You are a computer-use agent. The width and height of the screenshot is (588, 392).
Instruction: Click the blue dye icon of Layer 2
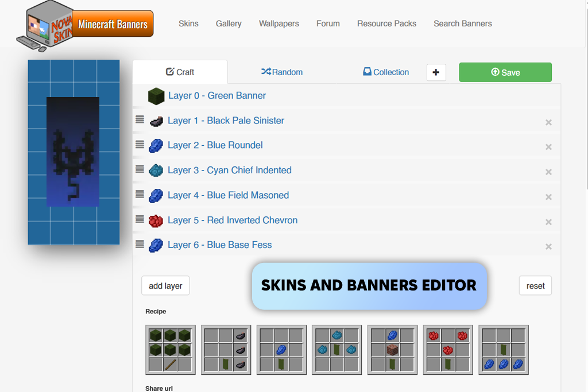point(156,146)
